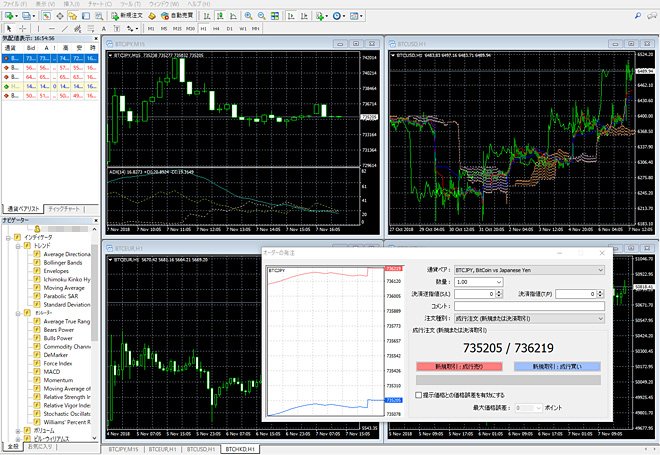
Task: Open the 通貨ペア symbol dropdown in order dialog
Action: [x=529, y=270]
